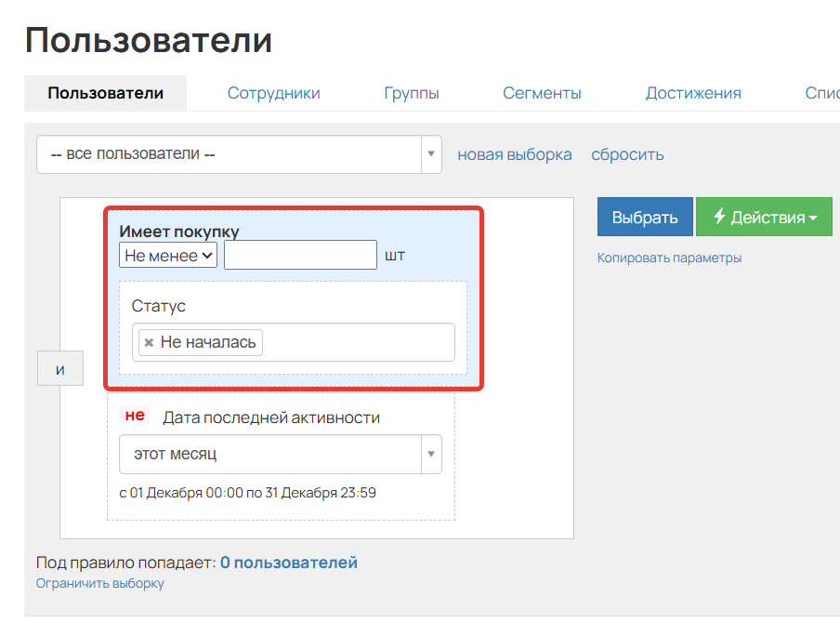Image resolution: width=840 pixels, height=623 pixels.
Task: Click the "и" logical operator button
Action: point(60,369)
